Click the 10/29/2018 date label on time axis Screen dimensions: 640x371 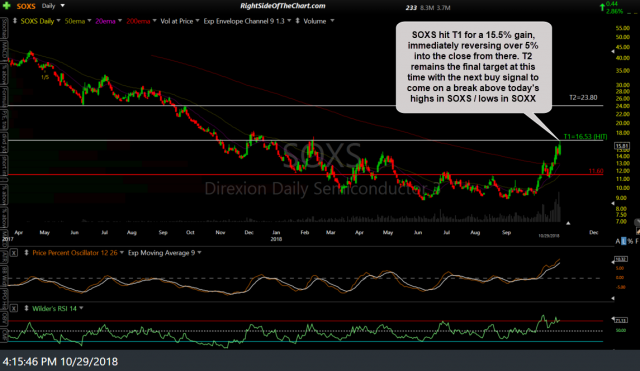(549, 235)
